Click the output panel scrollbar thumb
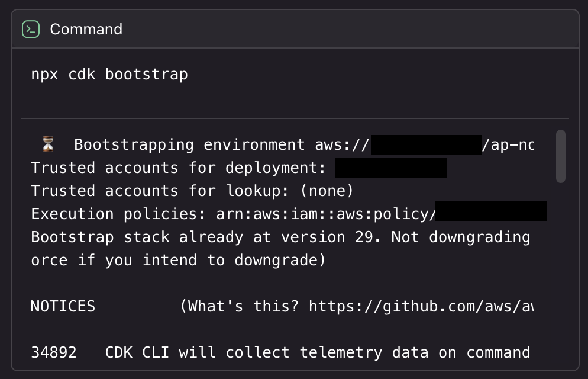588x379 pixels. coord(560,156)
